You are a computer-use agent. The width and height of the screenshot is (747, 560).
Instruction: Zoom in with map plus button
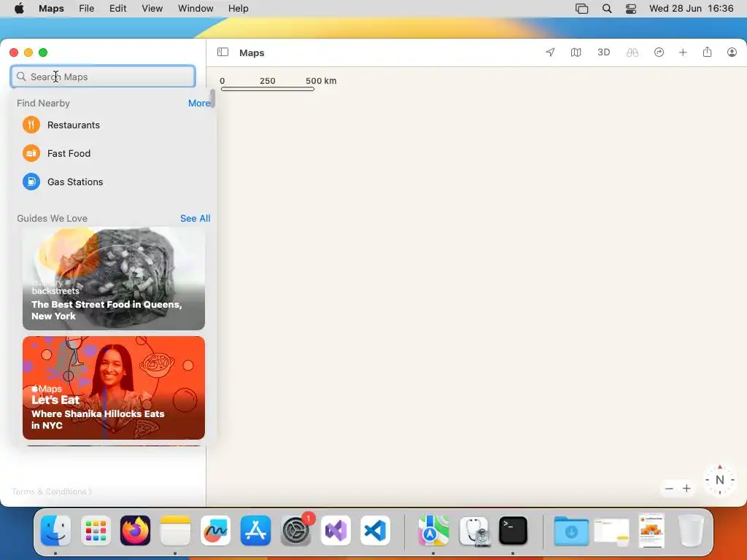(x=686, y=489)
